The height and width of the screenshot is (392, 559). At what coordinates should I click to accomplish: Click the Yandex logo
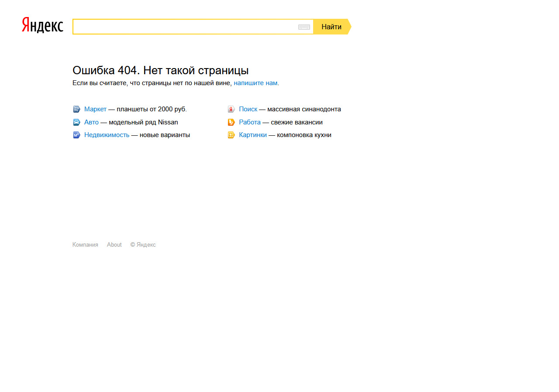coord(42,25)
